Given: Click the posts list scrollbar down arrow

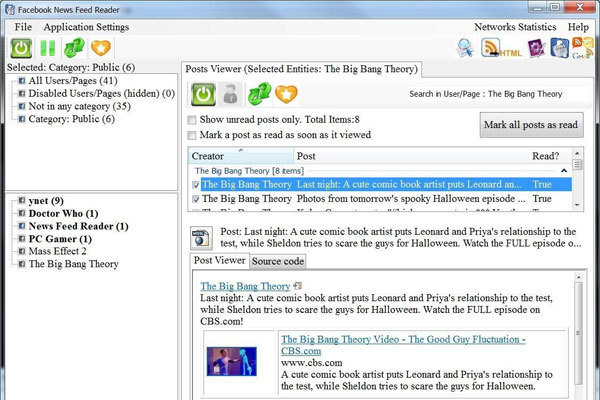Looking at the screenshot, I should point(577,205).
